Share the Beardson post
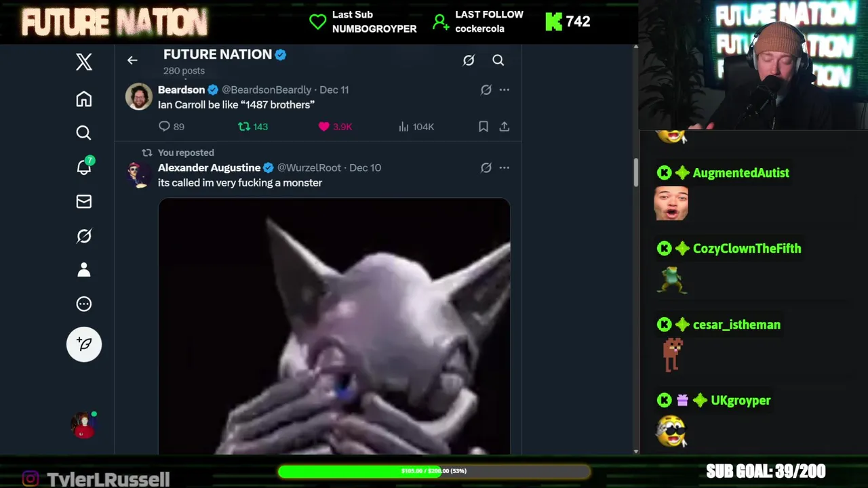Viewport: 868px width, 488px height. tap(505, 127)
